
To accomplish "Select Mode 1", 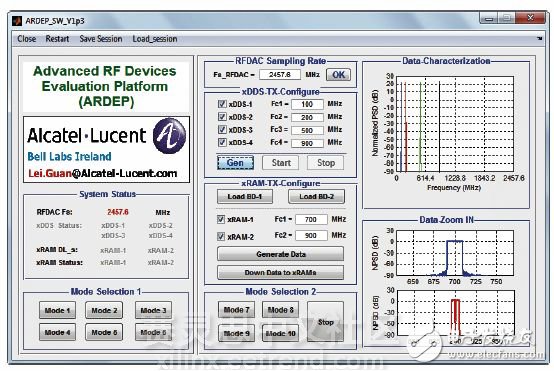I will coord(57,310).
